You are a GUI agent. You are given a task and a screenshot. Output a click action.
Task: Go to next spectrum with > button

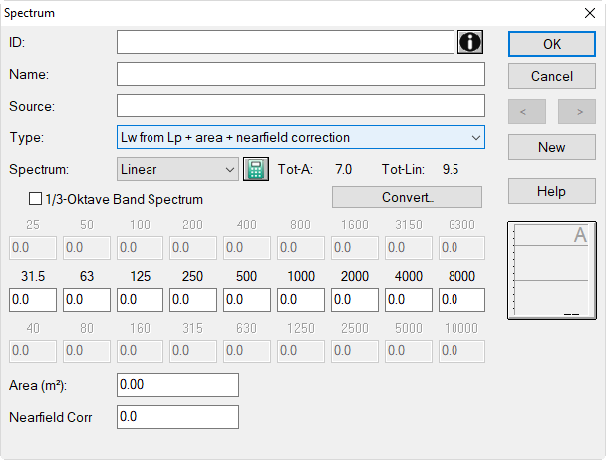[577, 112]
